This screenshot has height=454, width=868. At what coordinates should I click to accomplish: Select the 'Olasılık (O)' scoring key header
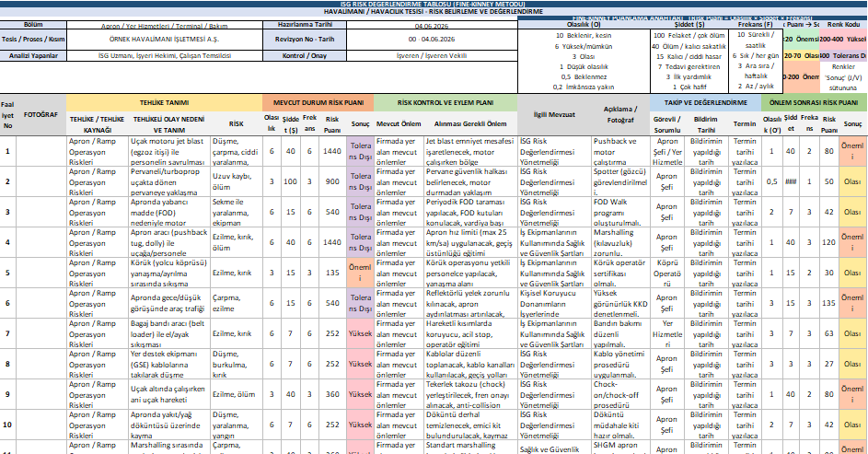(584, 25)
